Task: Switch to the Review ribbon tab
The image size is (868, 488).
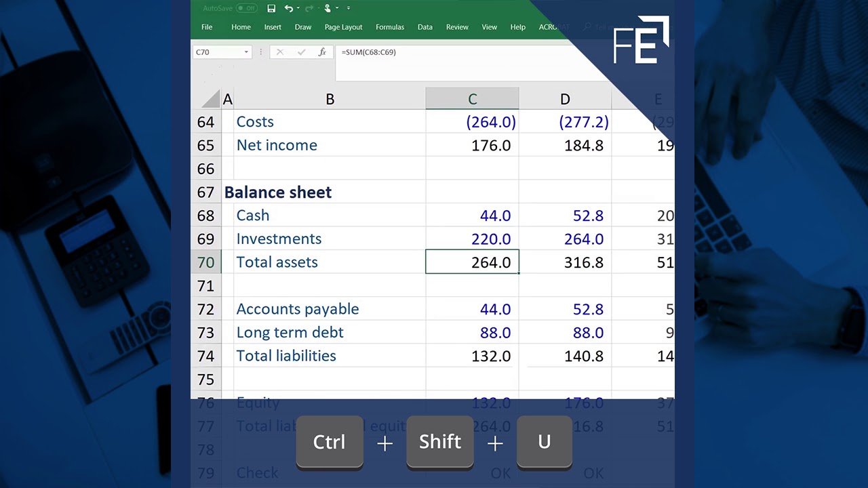Action: pos(457,27)
